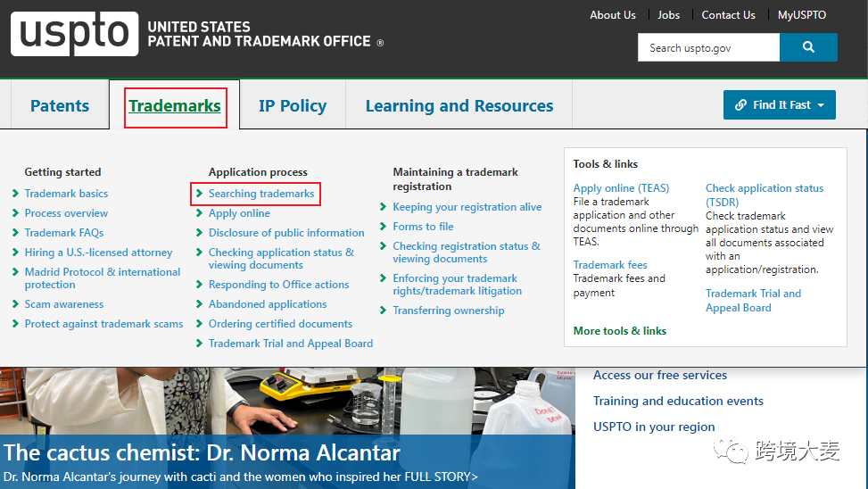
Task: Open Checking application status & viewing documents
Action: click(281, 259)
